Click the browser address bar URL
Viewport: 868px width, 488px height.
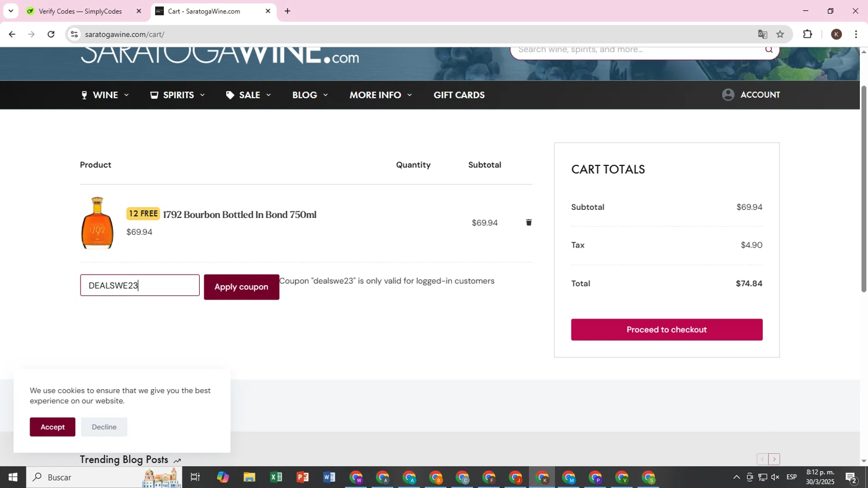pyautogui.click(x=124, y=34)
